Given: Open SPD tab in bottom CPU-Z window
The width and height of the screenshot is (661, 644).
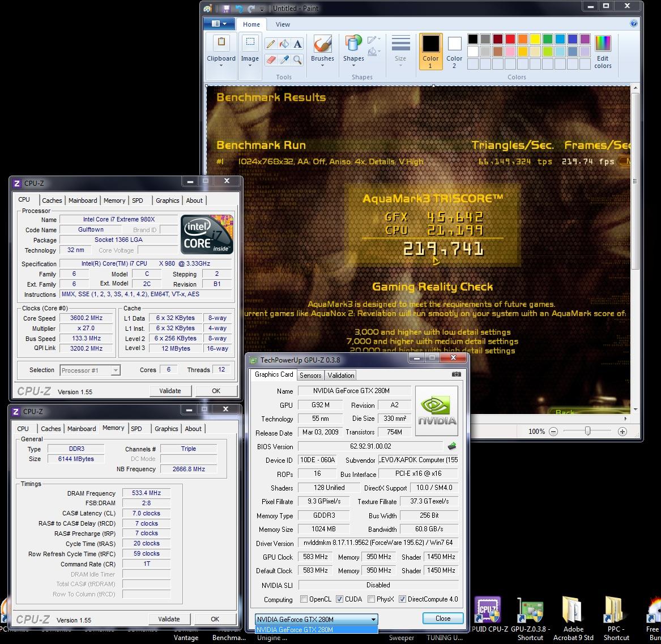Looking at the screenshot, I should click(x=136, y=429).
